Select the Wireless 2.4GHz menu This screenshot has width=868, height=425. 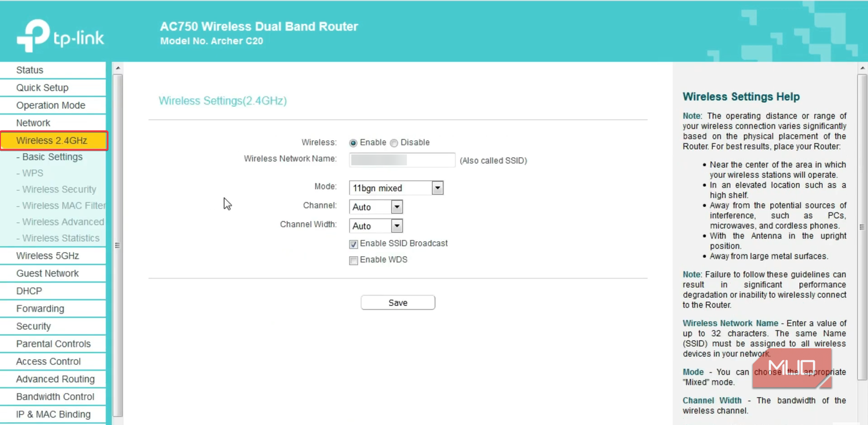click(54, 141)
